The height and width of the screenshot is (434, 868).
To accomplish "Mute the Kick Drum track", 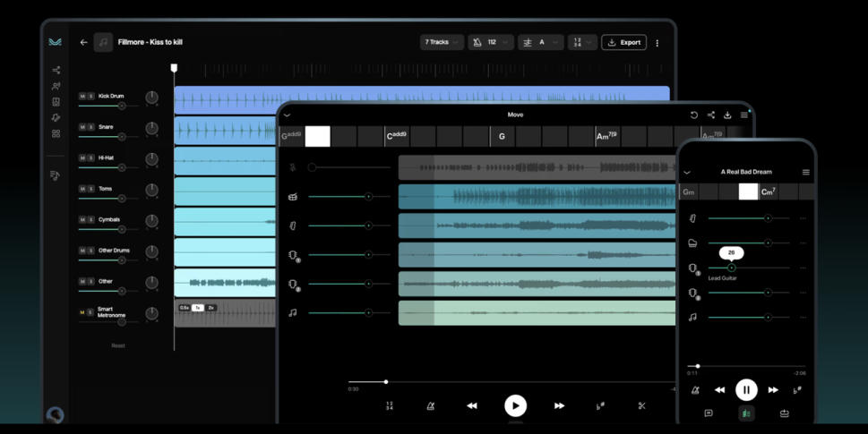I will click(82, 96).
